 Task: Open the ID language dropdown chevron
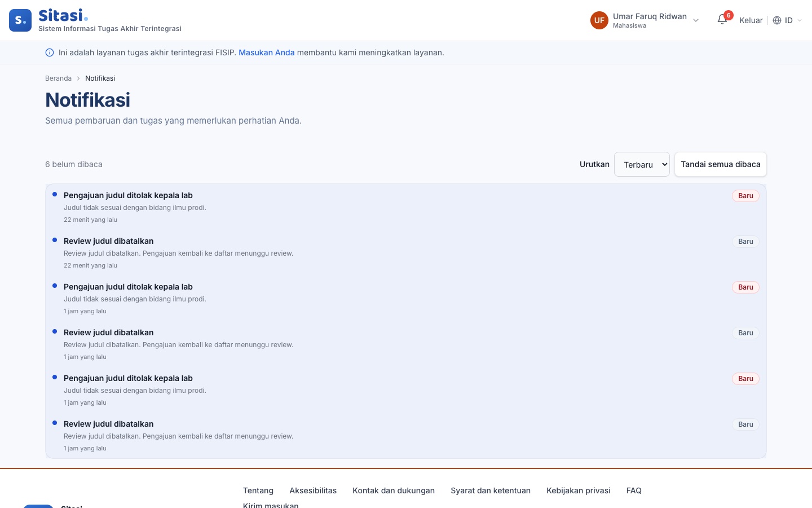(800, 20)
